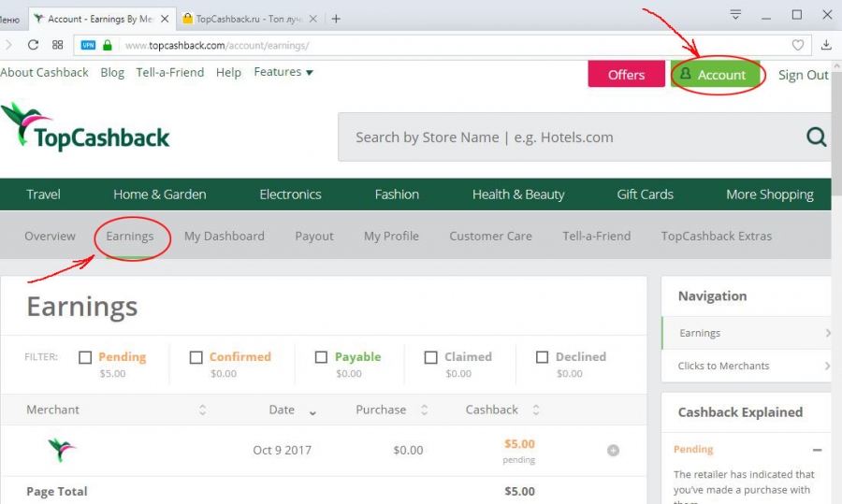
Task: Click the VPN badge in address bar
Action: click(88, 46)
